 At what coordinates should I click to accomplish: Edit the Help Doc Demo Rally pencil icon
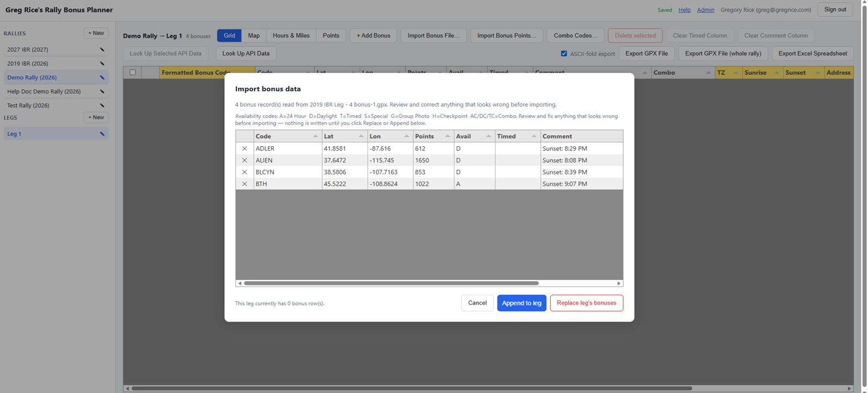pos(102,91)
